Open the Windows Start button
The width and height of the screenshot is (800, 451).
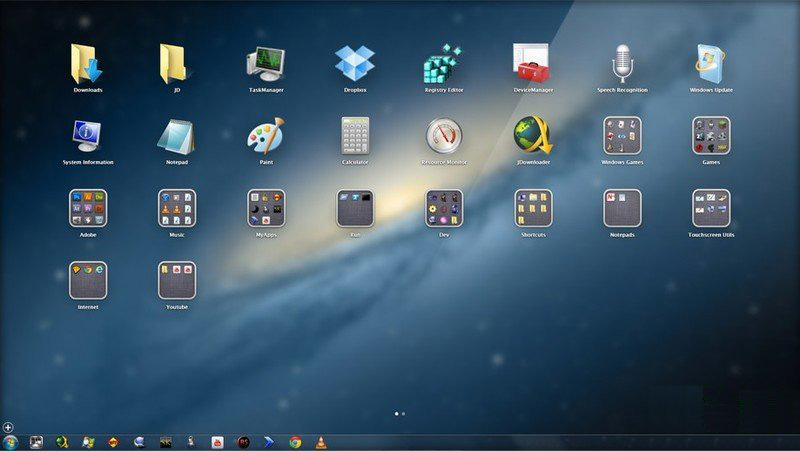(11, 442)
